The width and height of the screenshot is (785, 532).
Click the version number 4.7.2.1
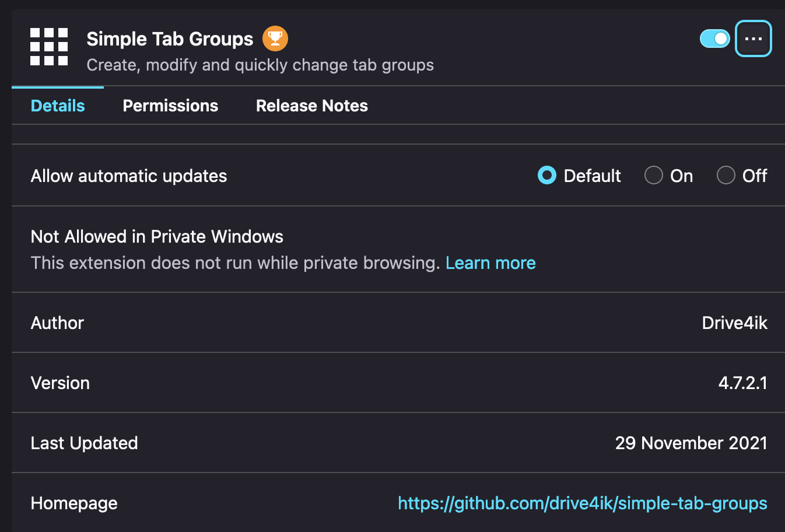(743, 383)
